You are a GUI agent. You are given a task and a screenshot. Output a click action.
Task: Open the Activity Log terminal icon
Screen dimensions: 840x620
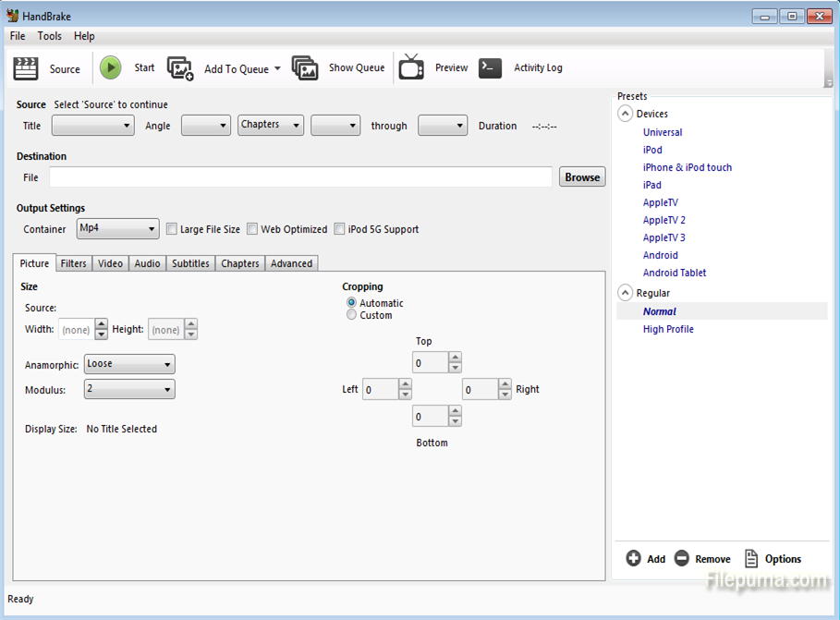(490, 67)
